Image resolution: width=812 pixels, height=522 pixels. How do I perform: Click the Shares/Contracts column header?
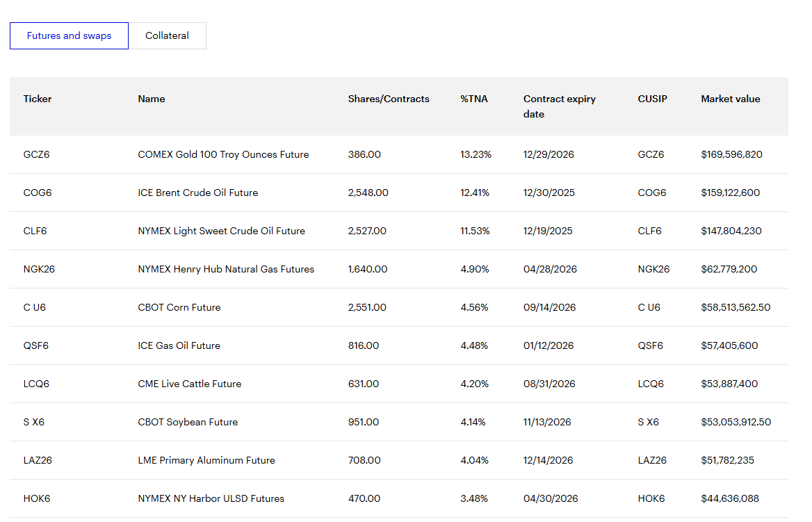click(389, 99)
